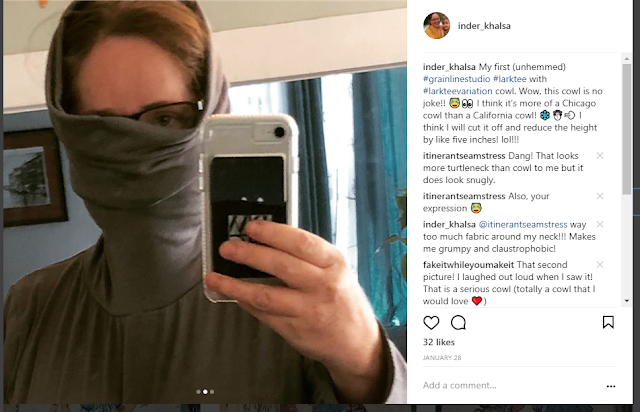The image size is (640, 412).
Task: Open the inder_khalsa username in the header
Action: click(484, 26)
